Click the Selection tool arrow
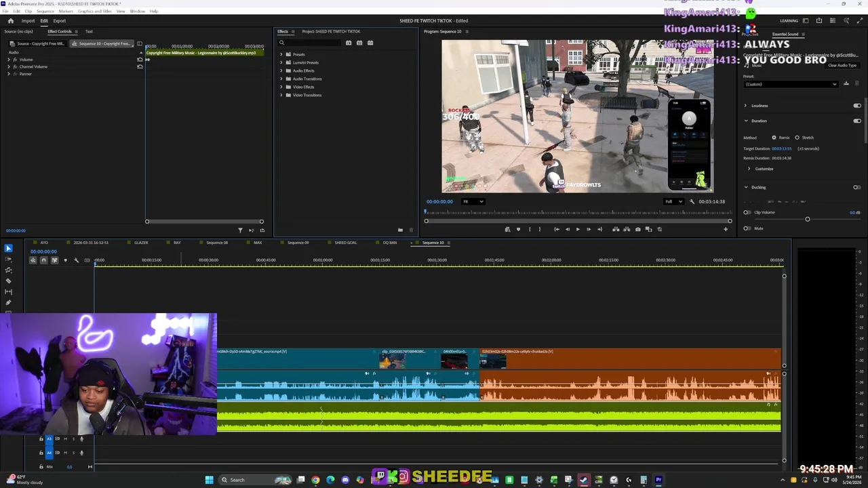This screenshot has width=868, height=488. point(8,249)
